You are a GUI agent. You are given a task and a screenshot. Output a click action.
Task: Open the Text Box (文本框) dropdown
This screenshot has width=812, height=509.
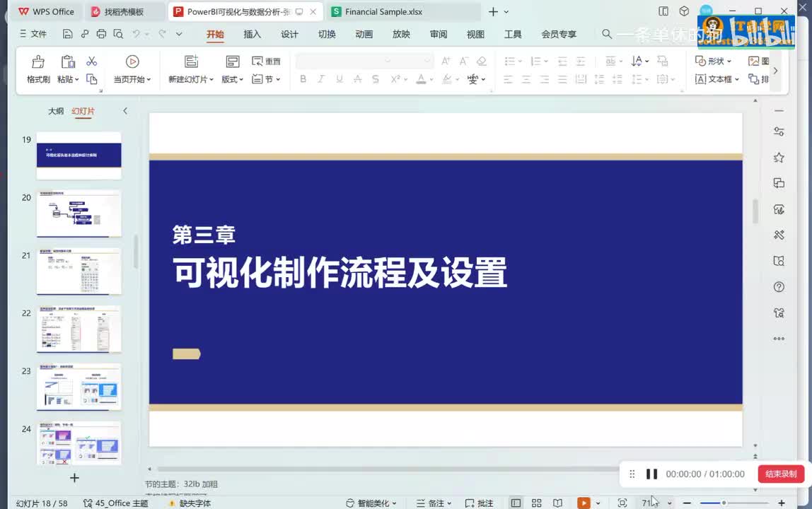(717, 79)
